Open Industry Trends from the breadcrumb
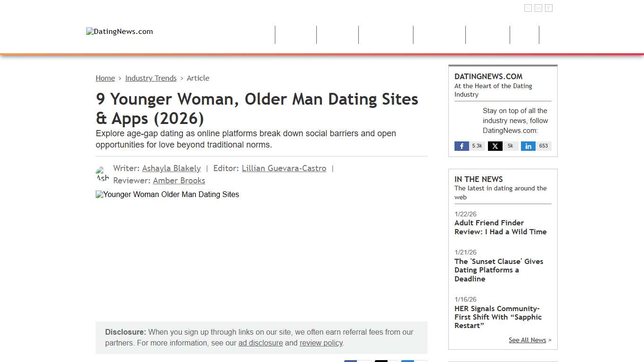Screen dimensions: 644x362 (x=151, y=78)
